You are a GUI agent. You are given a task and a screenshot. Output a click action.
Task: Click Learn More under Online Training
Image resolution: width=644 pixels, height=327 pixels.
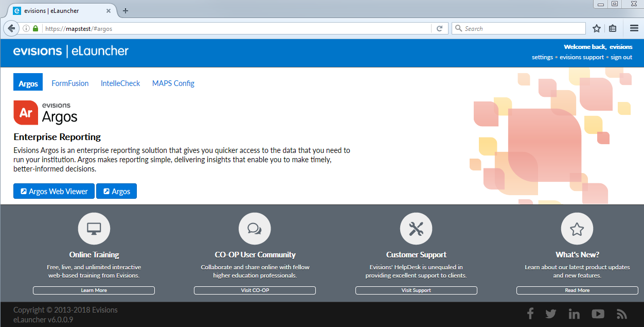[94, 290]
